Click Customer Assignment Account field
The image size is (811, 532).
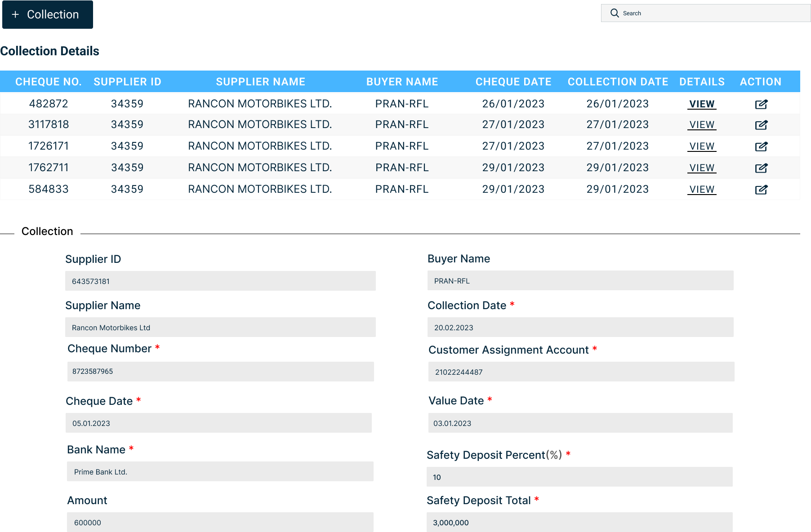pos(581,372)
